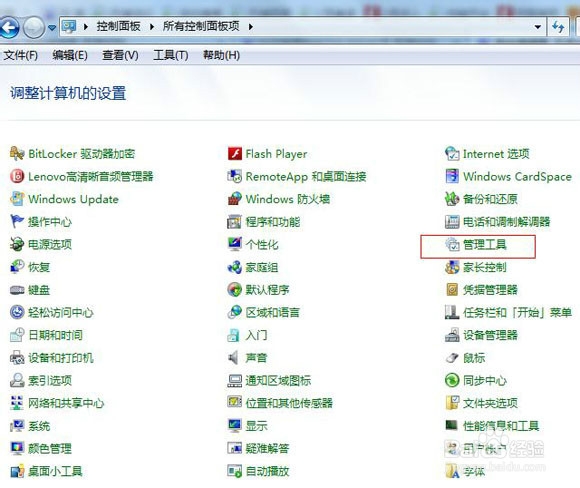Click the 日期和时间 icon
The height and width of the screenshot is (488, 580).
[17, 335]
